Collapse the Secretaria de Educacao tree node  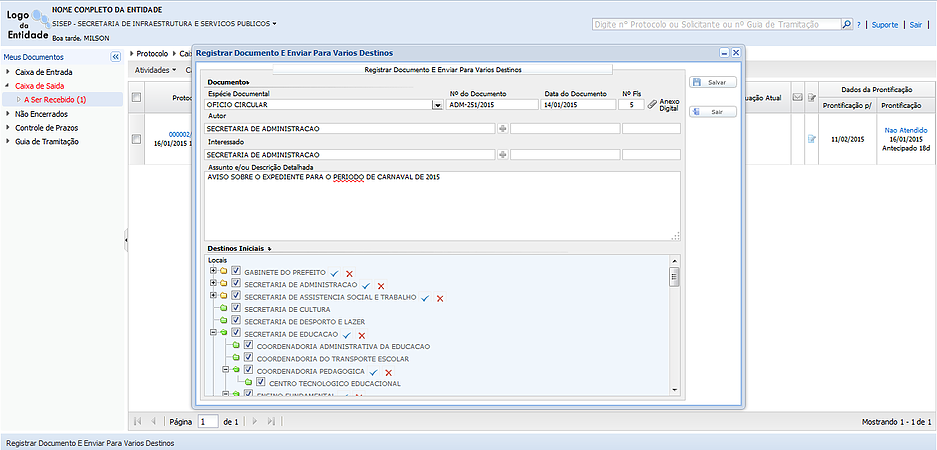[213, 334]
